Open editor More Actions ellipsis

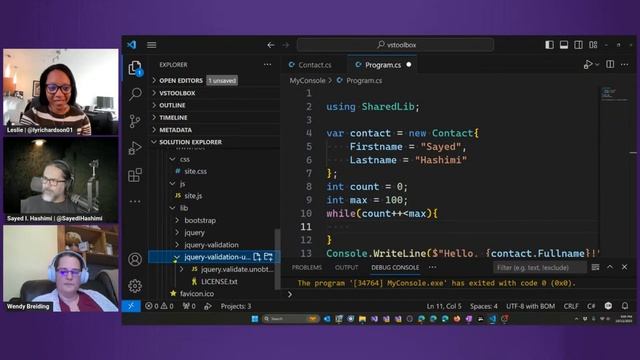coord(624,64)
